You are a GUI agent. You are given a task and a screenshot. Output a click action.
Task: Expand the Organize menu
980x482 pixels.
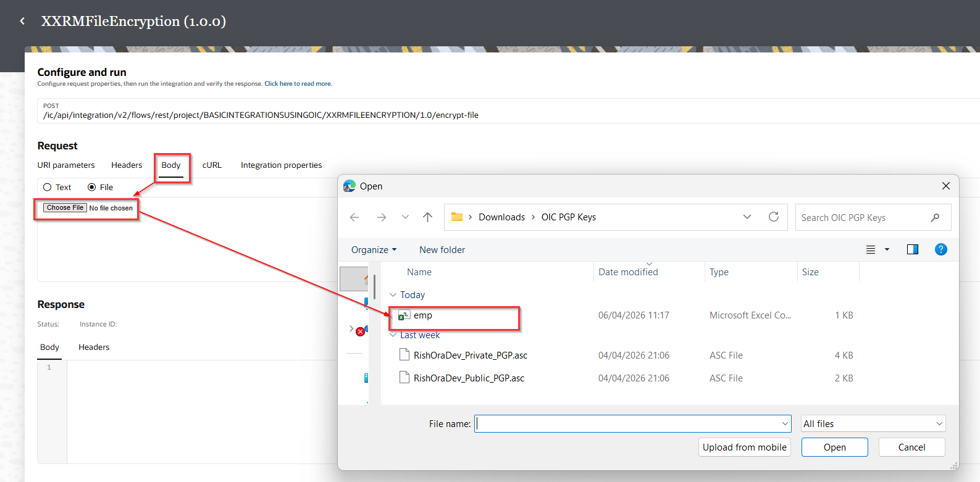[x=374, y=250]
